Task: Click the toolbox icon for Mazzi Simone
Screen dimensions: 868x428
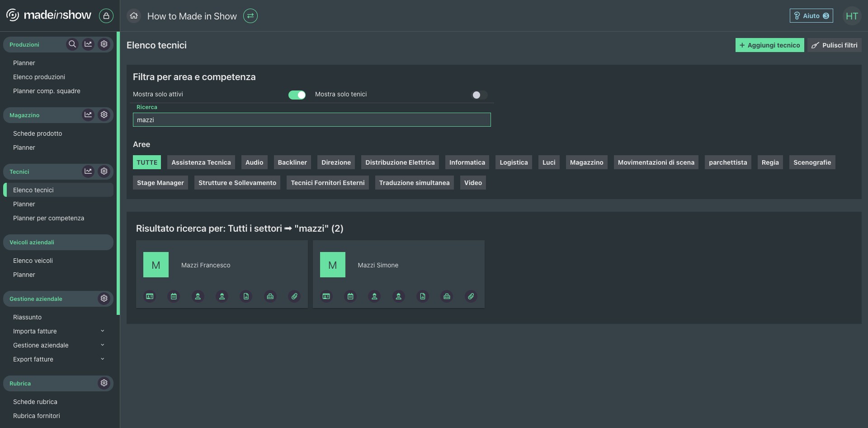Action: [x=447, y=296]
